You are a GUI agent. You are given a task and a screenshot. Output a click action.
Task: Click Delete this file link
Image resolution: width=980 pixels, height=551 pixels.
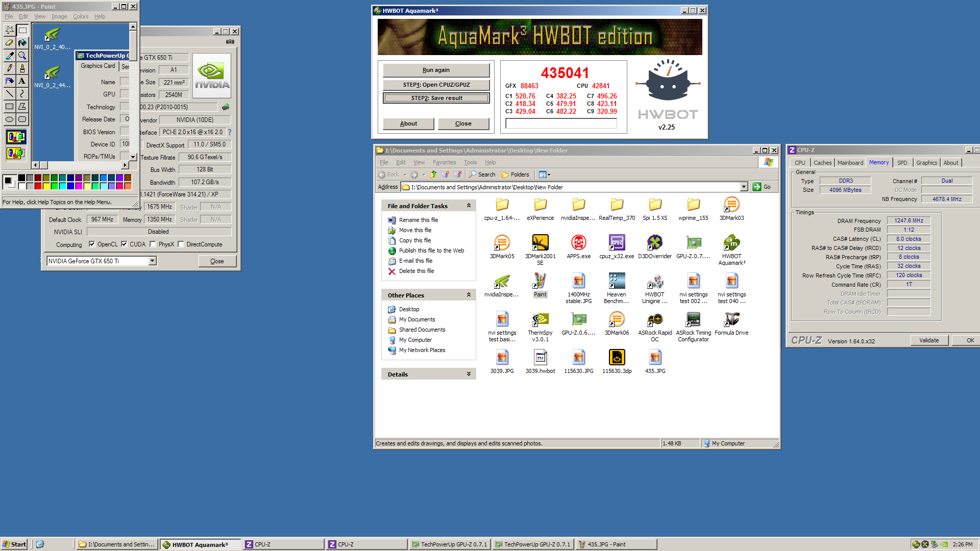[416, 271]
